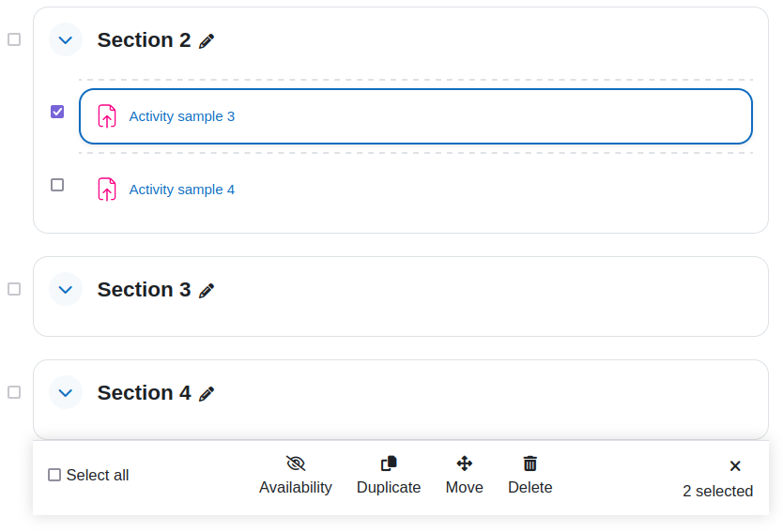Select the Section 2 checkbox
This screenshot has width=783, height=532.
coord(14,39)
